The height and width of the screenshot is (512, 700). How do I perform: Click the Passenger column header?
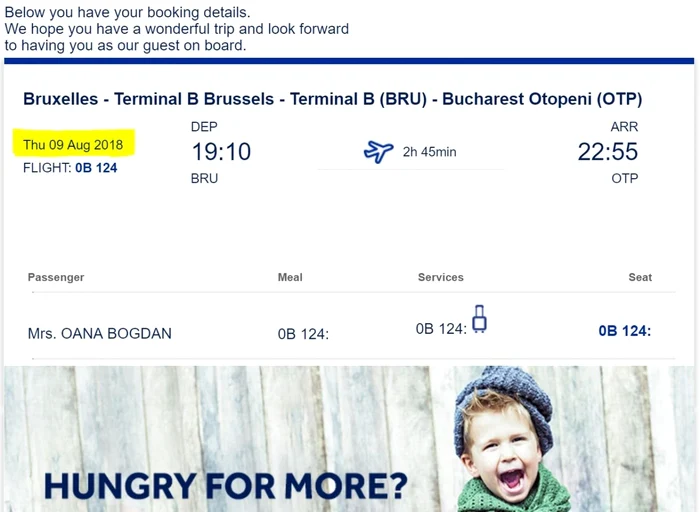pos(56,277)
